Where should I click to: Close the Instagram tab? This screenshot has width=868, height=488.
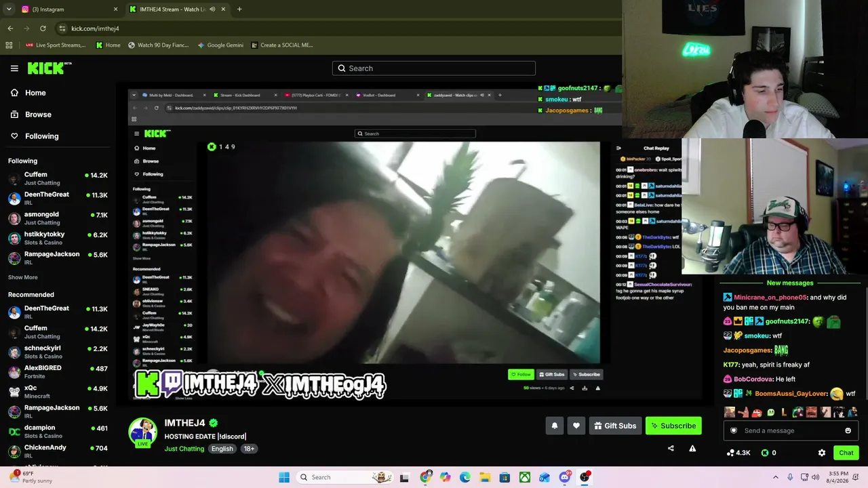[x=115, y=9]
